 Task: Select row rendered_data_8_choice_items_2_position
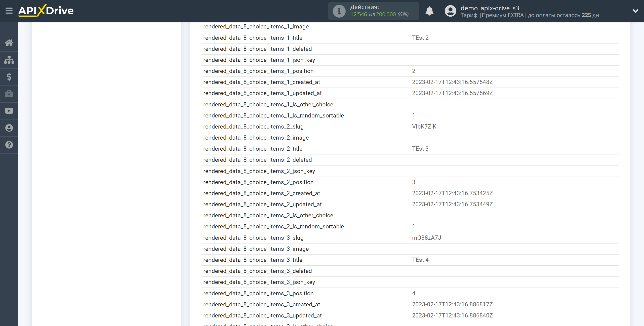410,182
